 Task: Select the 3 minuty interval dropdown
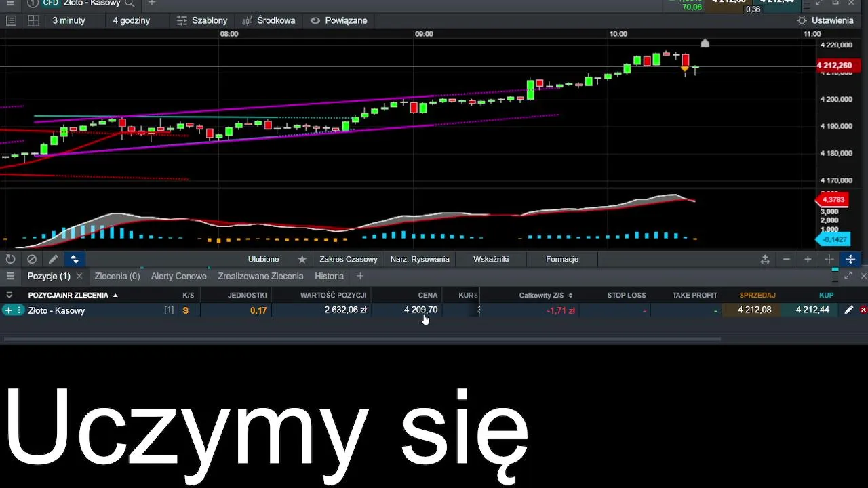click(69, 20)
